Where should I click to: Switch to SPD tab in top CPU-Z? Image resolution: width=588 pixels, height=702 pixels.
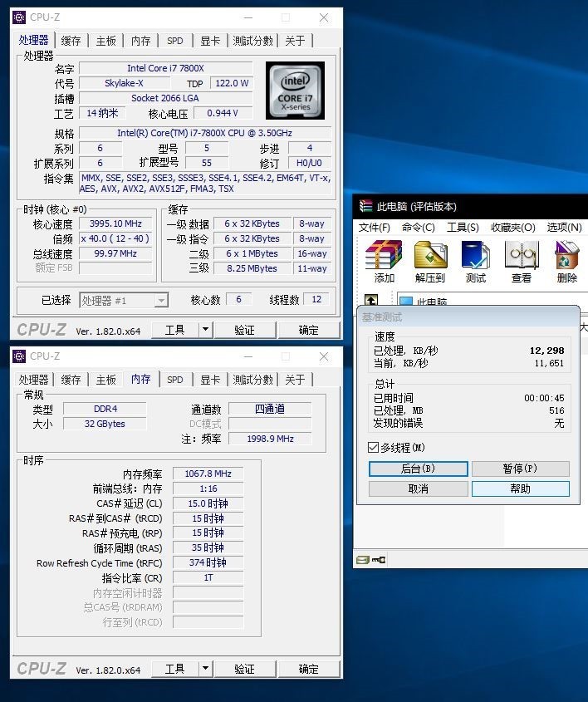point(175,41)
